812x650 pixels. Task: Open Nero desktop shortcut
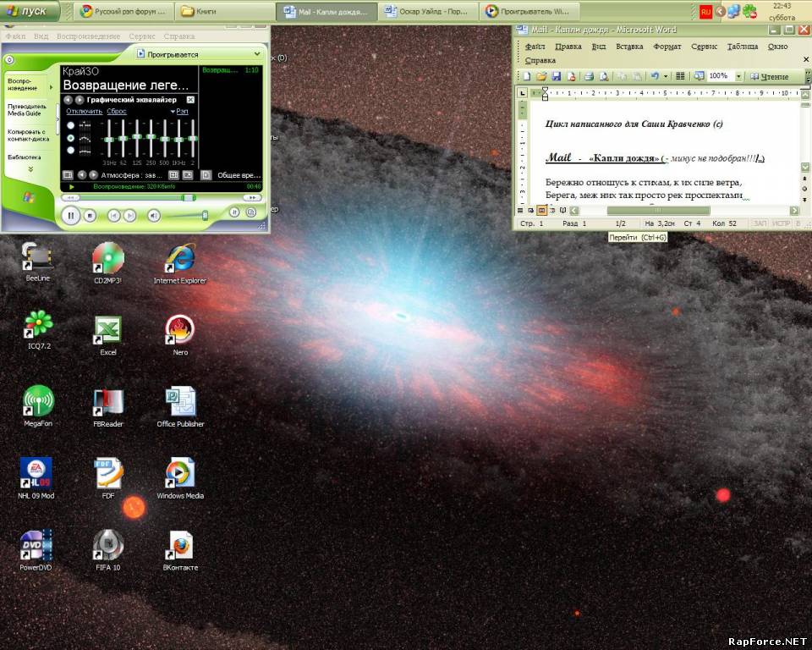pyautogui.click(x=180, y=335)
